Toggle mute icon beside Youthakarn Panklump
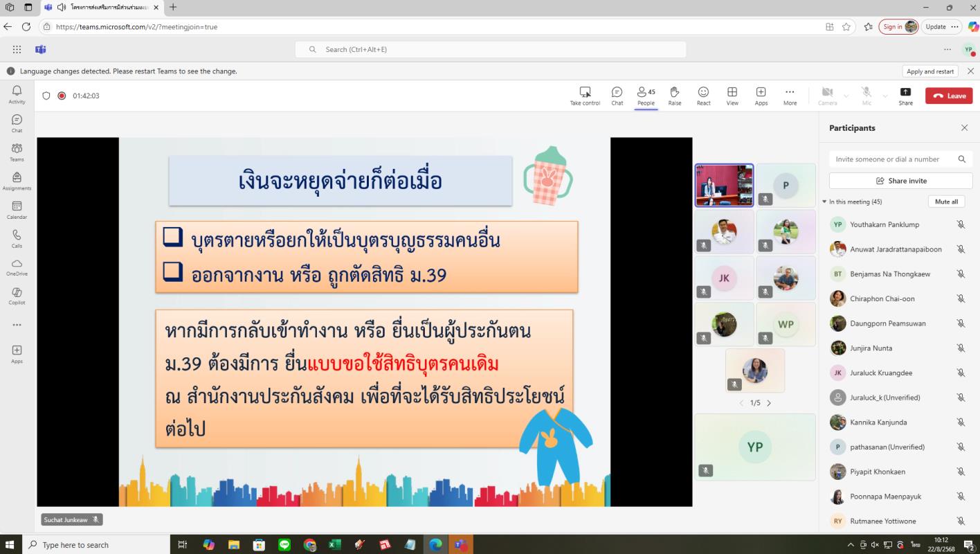Image resolution: width=980 pixels, height=554 pixels. [x=961, y=224]
